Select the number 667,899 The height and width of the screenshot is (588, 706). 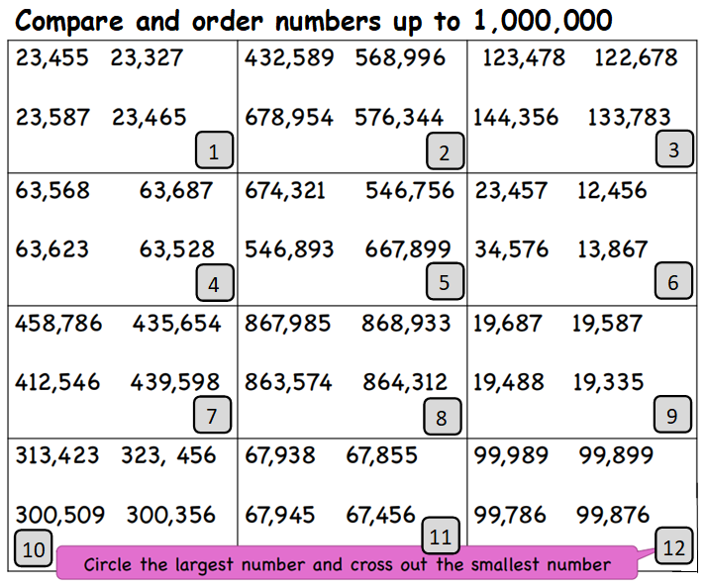pos(408,249)
